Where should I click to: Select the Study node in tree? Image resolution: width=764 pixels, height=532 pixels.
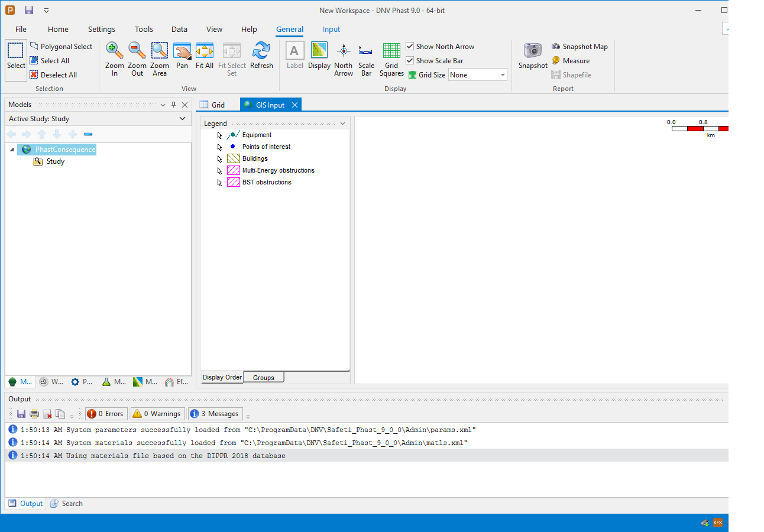click(56, 161)
